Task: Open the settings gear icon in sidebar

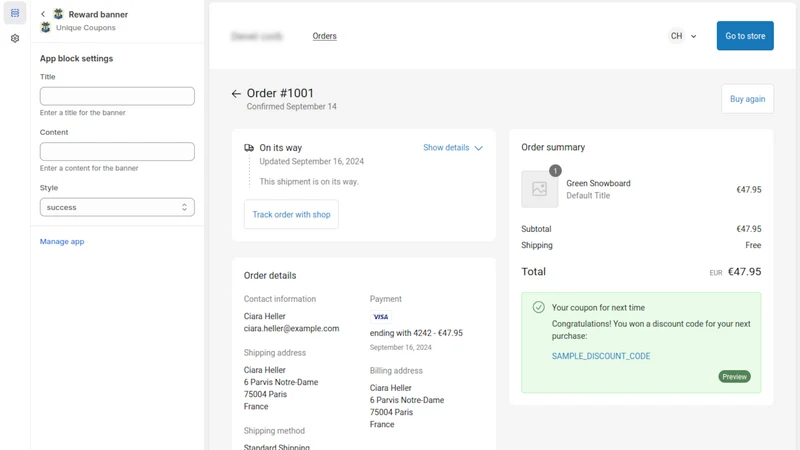Action: (15, 38)
